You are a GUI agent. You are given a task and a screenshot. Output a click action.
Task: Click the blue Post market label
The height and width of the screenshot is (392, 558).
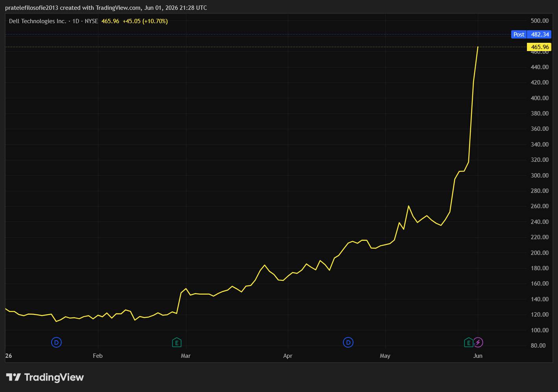tap(519, 35)
